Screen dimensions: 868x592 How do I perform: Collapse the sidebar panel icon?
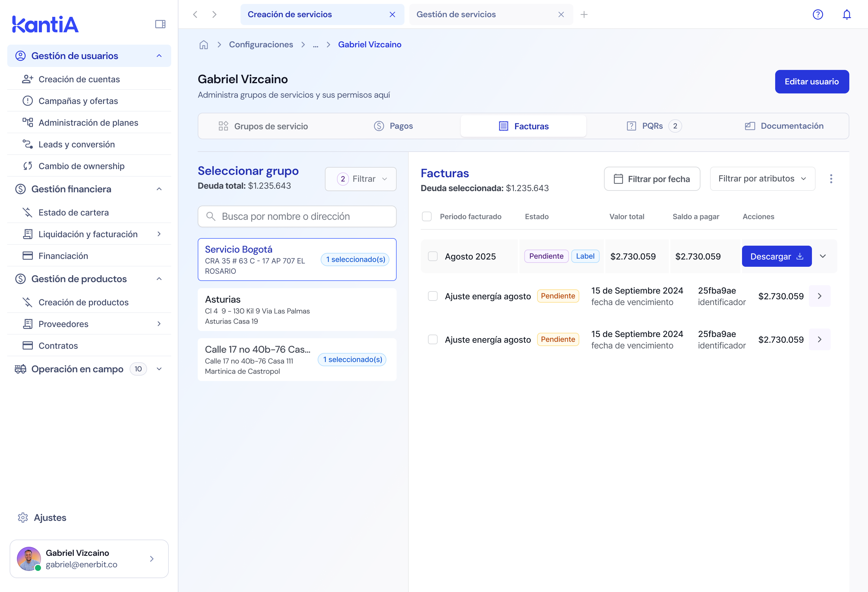pyautogui.click(x=160, y=24)
